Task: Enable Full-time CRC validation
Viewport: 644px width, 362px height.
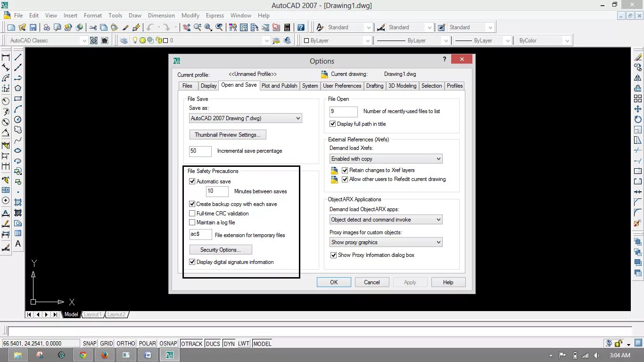Action: (x=192, y=214)
